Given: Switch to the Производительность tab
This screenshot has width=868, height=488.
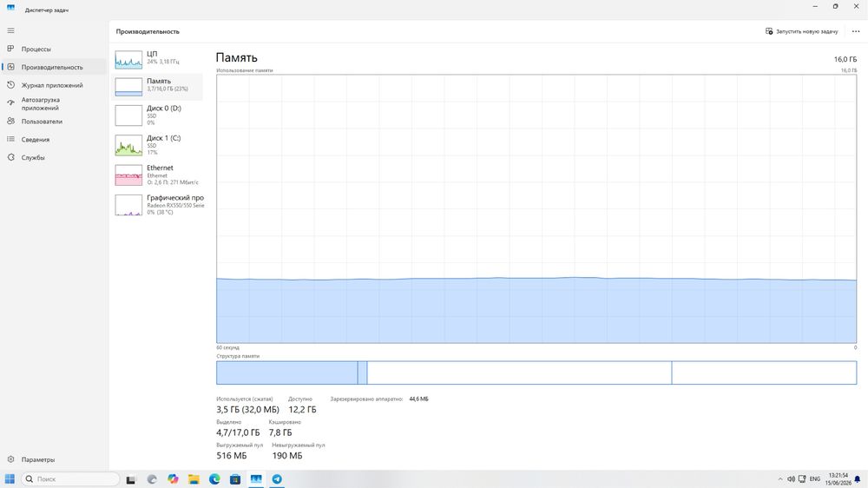Looking at the screenshot, I should point(54,67).
